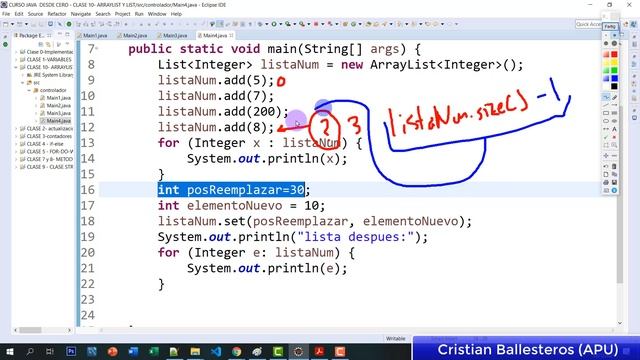640x360 pixels.
Task: Open Windows taskbar search
Action: click(30, 351)
